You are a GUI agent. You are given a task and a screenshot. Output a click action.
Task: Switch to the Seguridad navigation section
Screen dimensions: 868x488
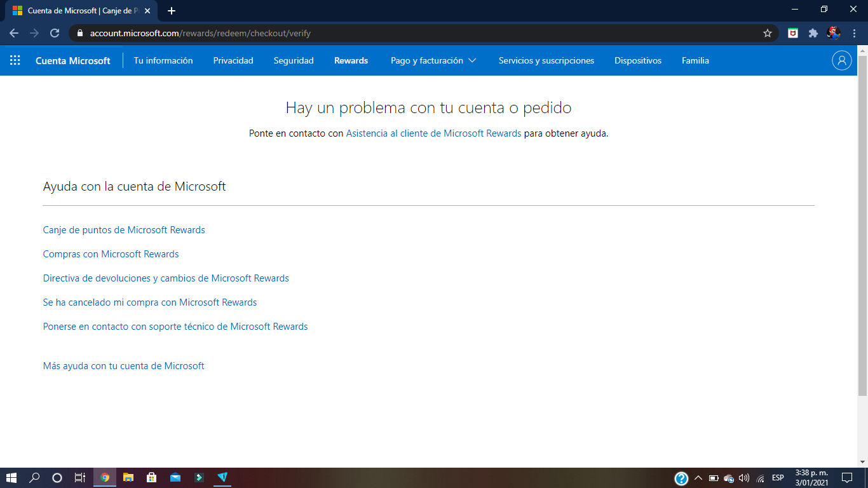(x=293, y=60)
